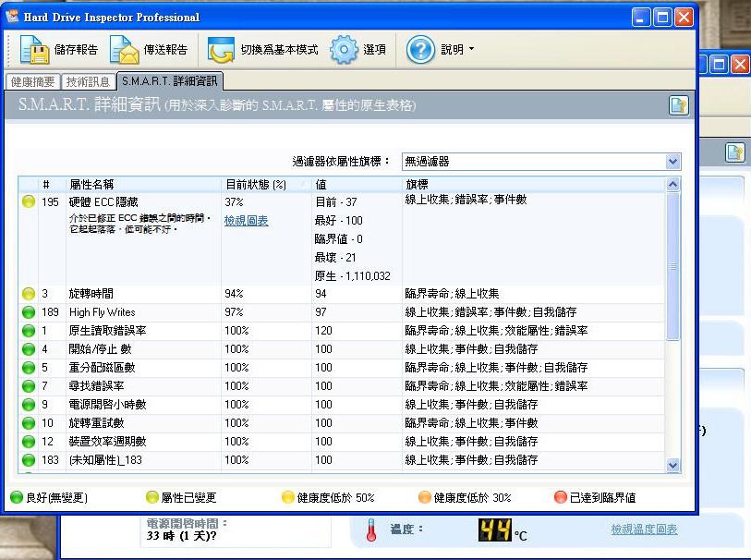Click the 120 value in 原生讀取錯誤率 row

(324, 331)
